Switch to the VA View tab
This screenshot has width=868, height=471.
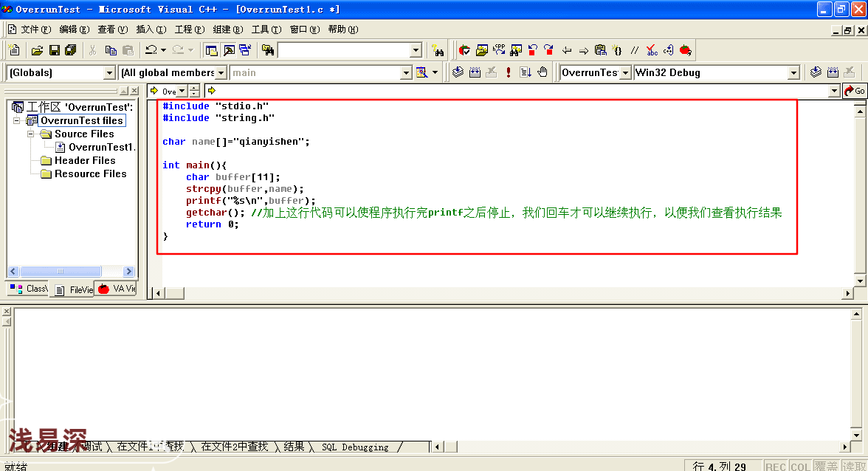point(117,289)
